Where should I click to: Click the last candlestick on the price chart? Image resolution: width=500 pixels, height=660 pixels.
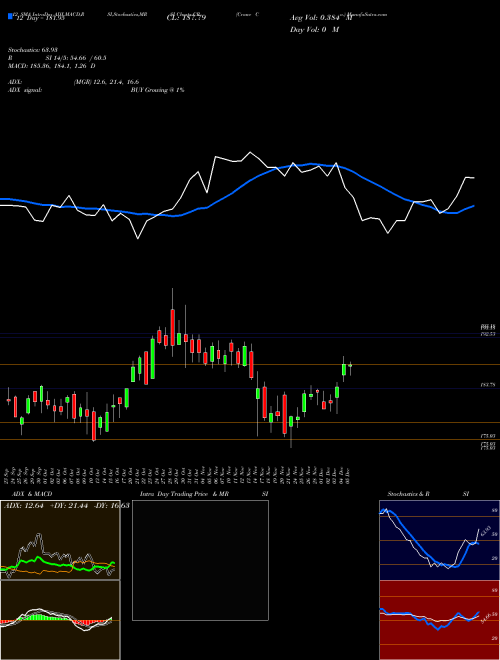[350, 367]
